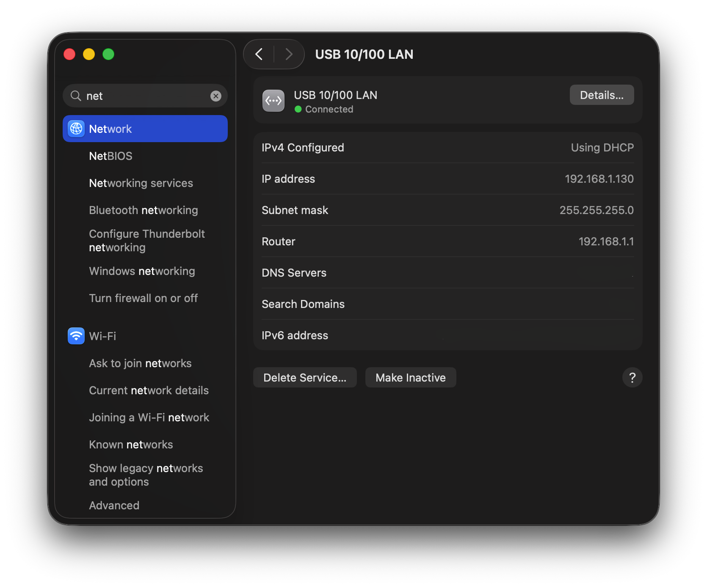This screenshot has width=707, height=588.
Task: Select NetBIOS in search results
Action: 110,156
